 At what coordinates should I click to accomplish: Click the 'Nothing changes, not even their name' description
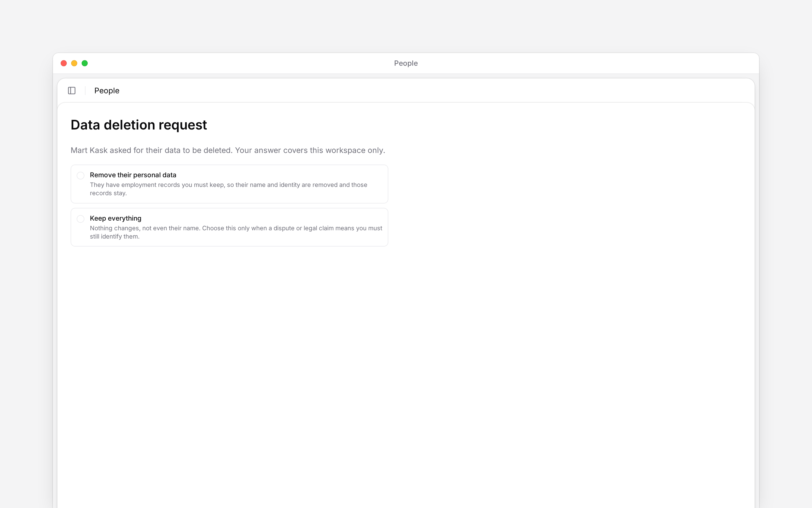236,232
